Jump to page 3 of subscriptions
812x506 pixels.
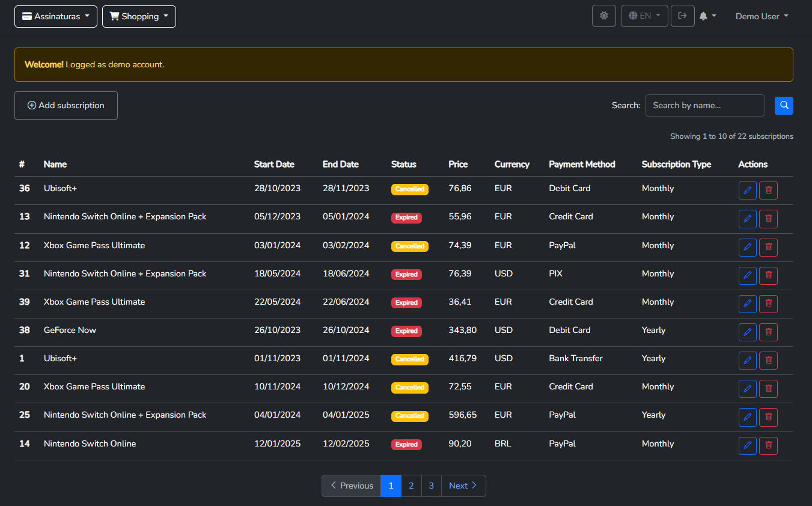pos(431,486)
